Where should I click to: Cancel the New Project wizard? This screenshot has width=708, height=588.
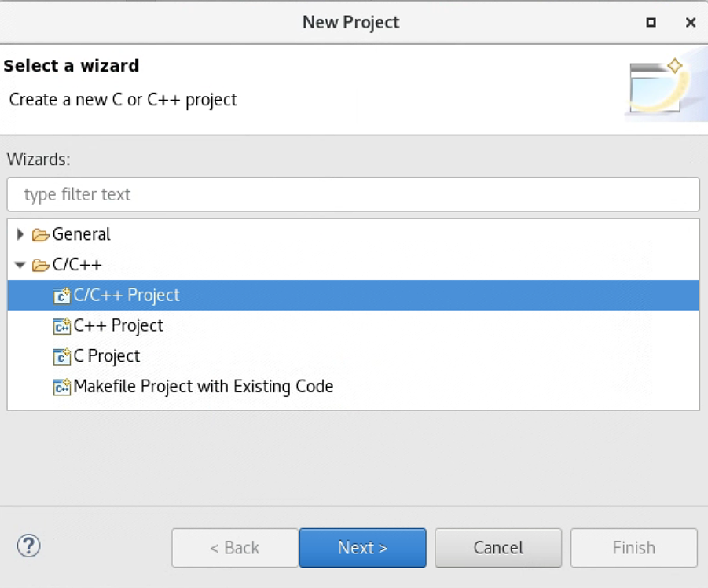[x=497, y=548]
